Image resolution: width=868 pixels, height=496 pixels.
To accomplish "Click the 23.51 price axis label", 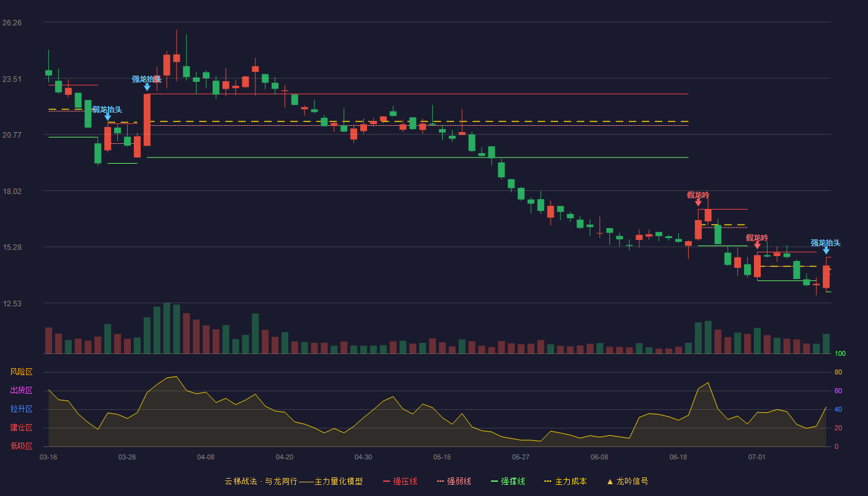I will [x=12, y=79].
